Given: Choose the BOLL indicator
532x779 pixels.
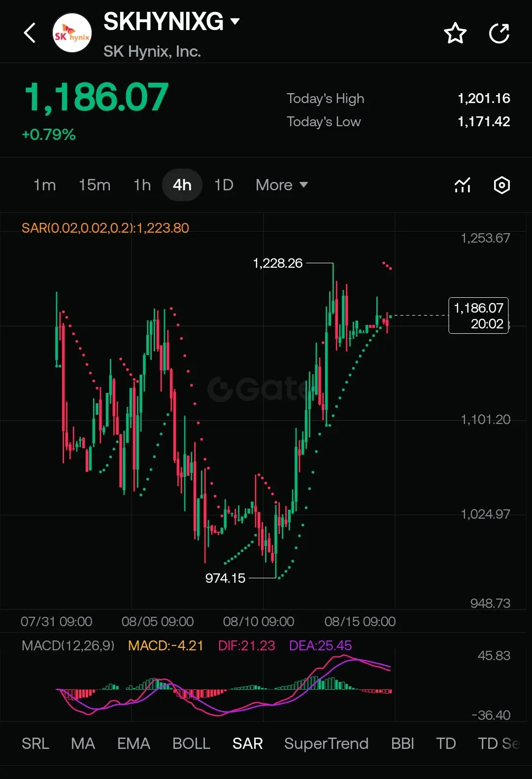Looking at the screenshot, I should click(x=191, y=744).
